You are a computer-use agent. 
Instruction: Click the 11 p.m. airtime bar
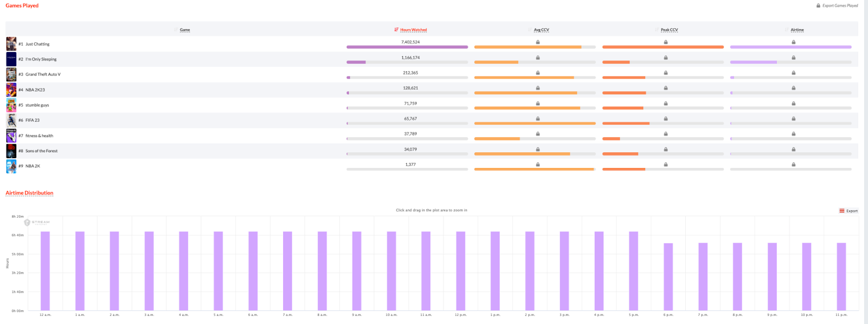pos(841,277)
